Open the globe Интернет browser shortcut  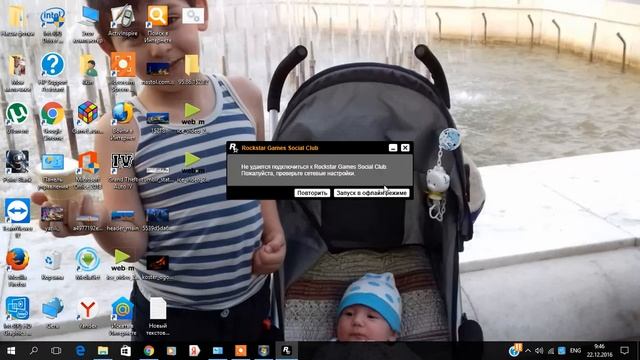click(x=122, y=122)
